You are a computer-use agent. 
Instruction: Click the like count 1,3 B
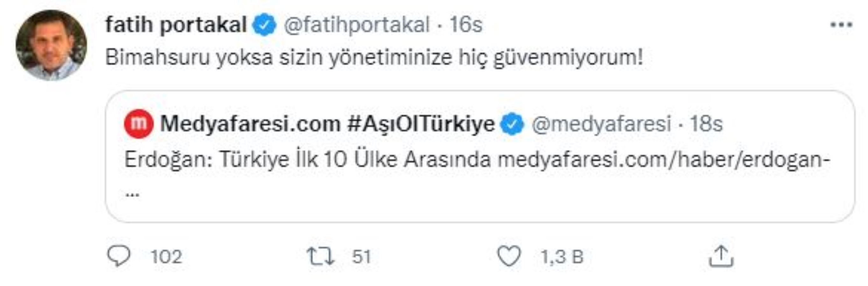[562, 257]
